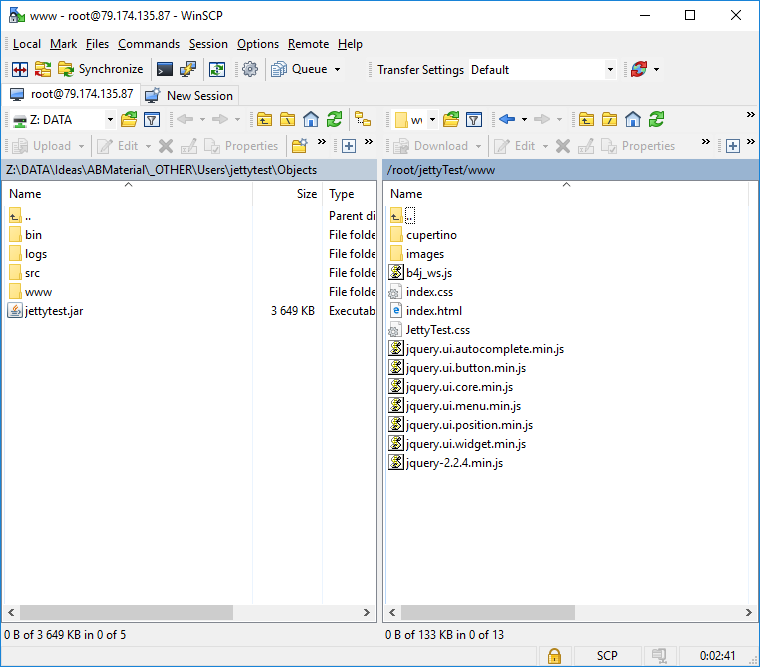
Task: Open the Local menu
Action: tap(27, 44)
